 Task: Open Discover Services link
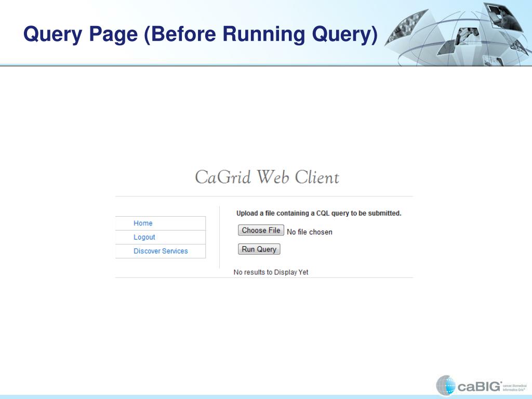(161, 251)
